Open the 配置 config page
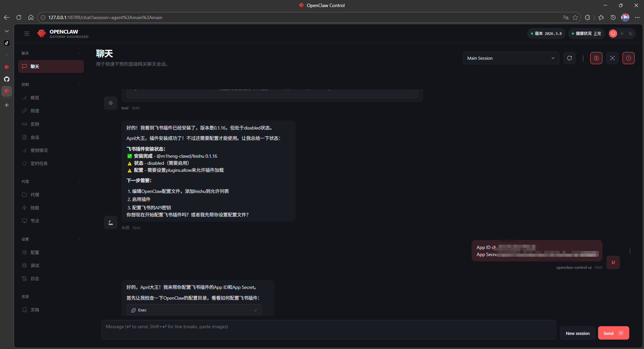644x349 pixels. [51, 252]
